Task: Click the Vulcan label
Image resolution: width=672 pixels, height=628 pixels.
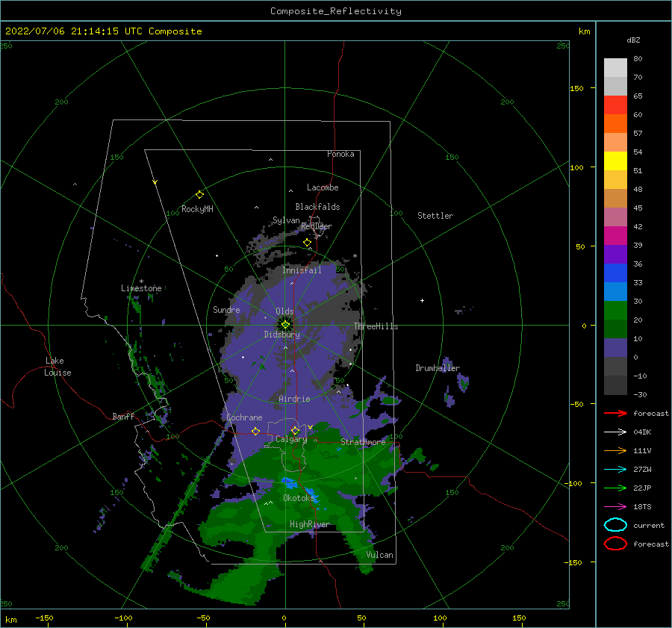Action: (380, 555)
